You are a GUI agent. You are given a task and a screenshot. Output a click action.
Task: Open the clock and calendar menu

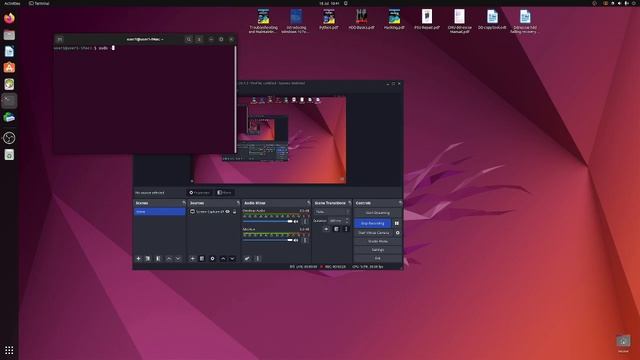click(x=329, y=3)
